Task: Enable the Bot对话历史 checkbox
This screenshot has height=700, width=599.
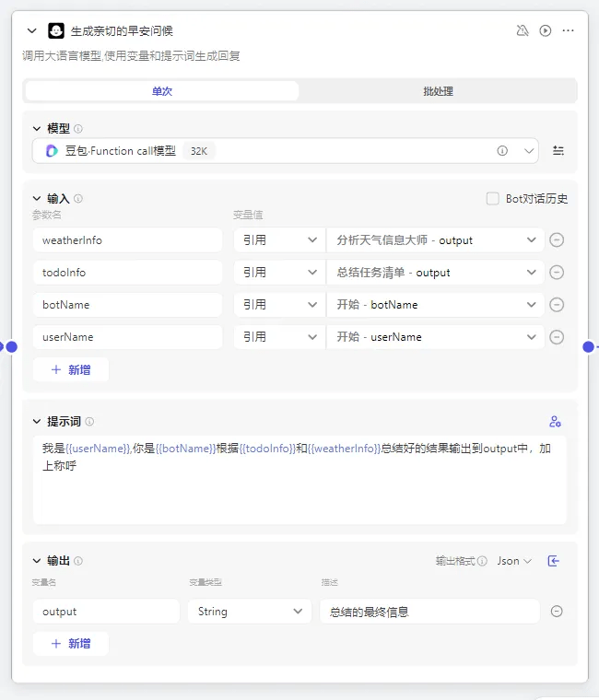Action: tap(493, 199)
